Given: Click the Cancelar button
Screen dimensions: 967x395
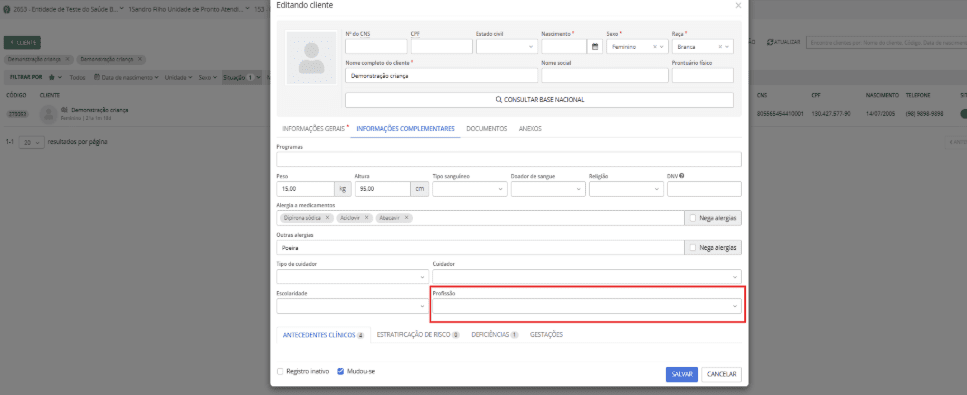Looking at the screenshot, I should (x=722, y=375).
